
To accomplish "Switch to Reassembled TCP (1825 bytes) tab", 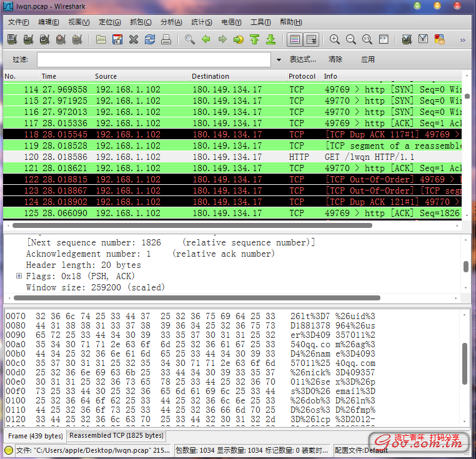I will 117,436.
